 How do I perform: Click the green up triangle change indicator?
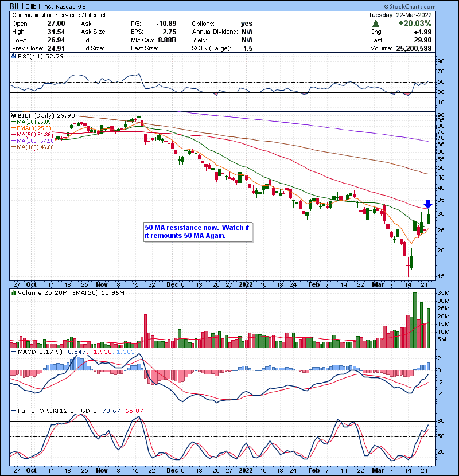click(375, 24)
